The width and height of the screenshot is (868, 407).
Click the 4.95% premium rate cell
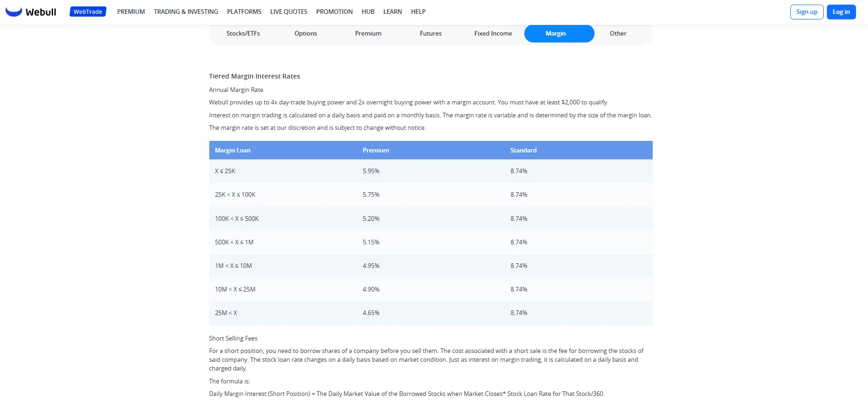(371, 266)
